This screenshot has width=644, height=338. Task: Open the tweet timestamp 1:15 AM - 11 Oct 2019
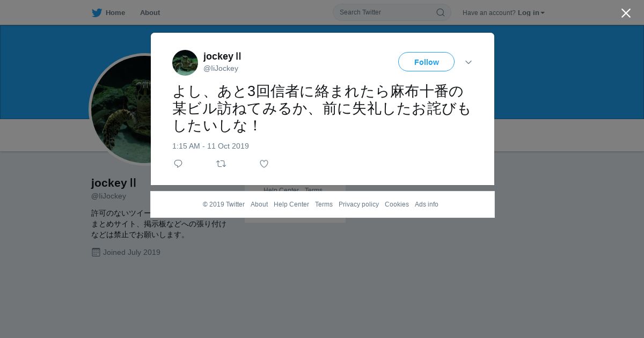click(210, 146)
